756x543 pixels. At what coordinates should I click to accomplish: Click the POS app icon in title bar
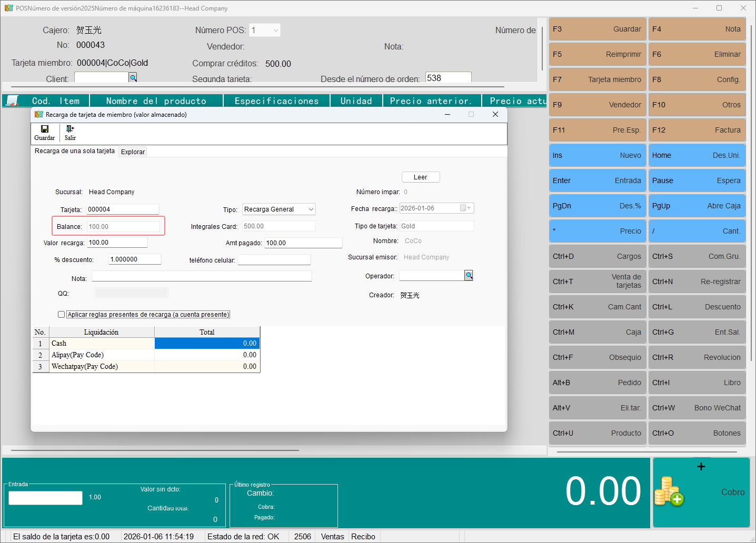8,8
